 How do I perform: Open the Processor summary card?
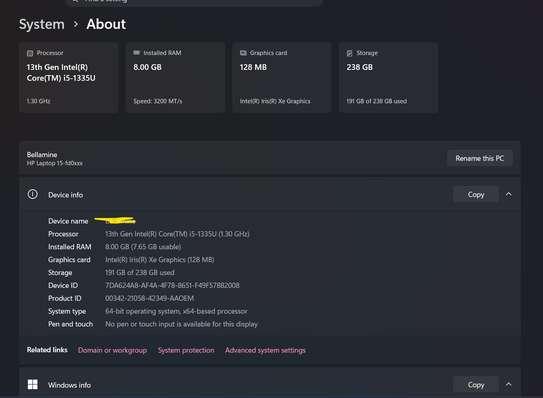[69, 78]
